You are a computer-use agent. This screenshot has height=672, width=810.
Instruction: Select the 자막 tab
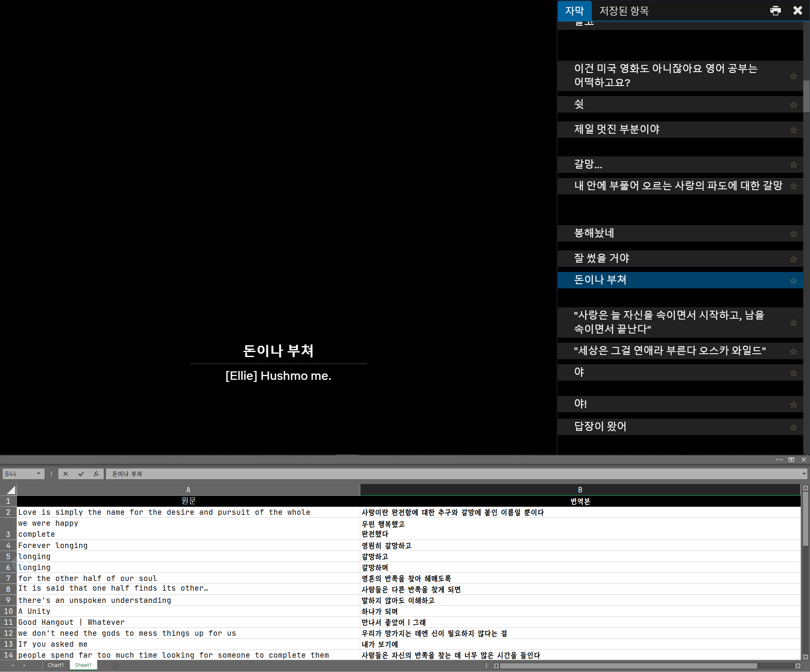pos(574,11)
